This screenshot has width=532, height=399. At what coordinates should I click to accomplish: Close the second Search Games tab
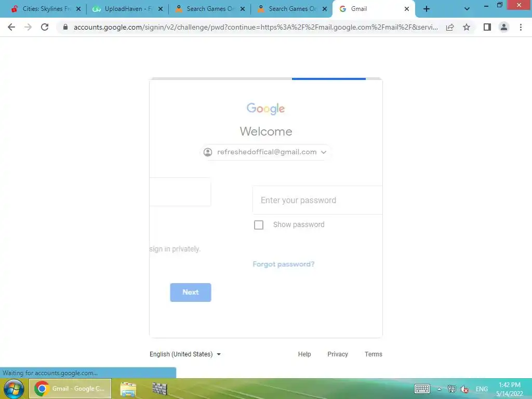pyautogui.click(x=325, y=9)
